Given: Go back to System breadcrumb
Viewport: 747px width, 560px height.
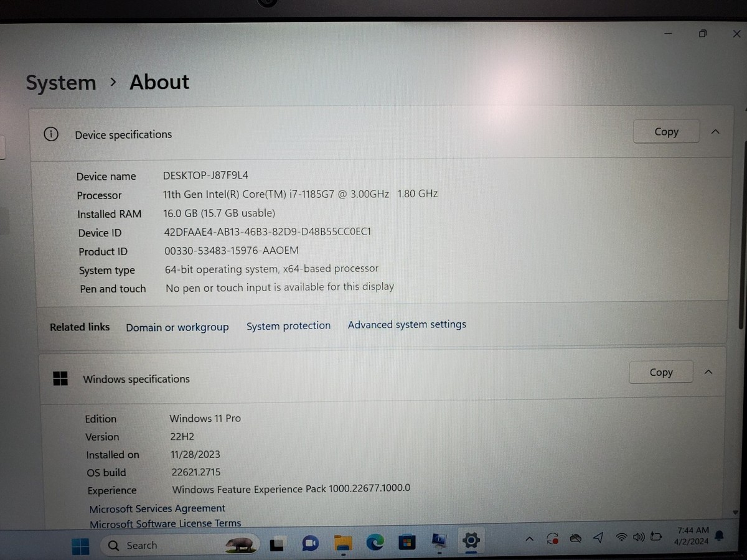Looking at the screenshot, I should point(61,83).
